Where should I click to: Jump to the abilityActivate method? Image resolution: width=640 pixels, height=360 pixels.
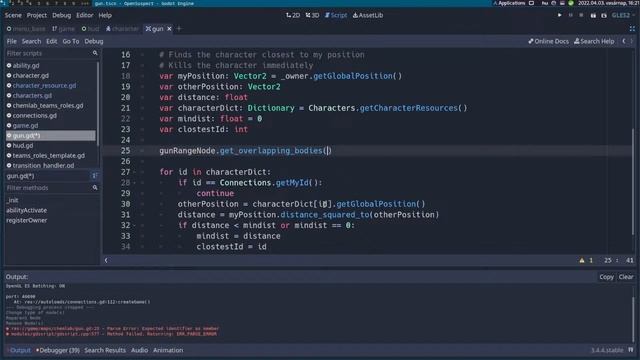27,210
